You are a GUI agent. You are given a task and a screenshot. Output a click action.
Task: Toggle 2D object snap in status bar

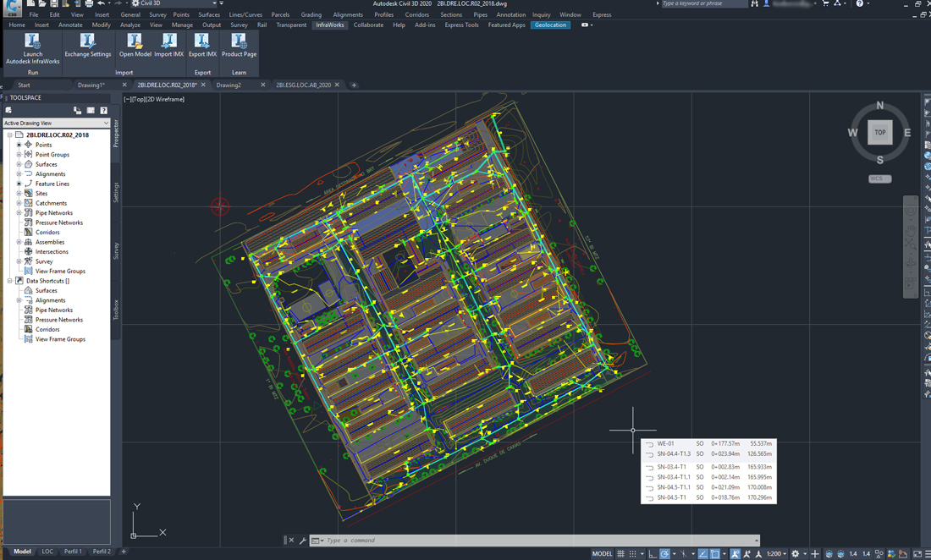(715, 553)
